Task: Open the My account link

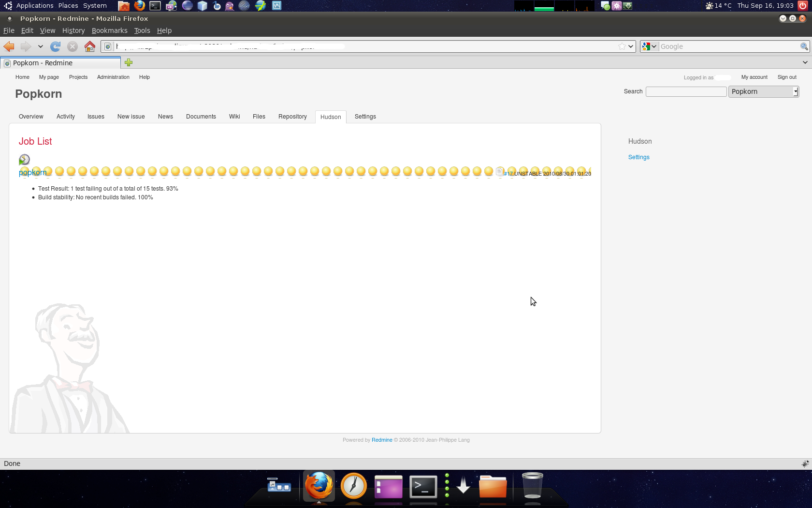Action: click(754, 77)
